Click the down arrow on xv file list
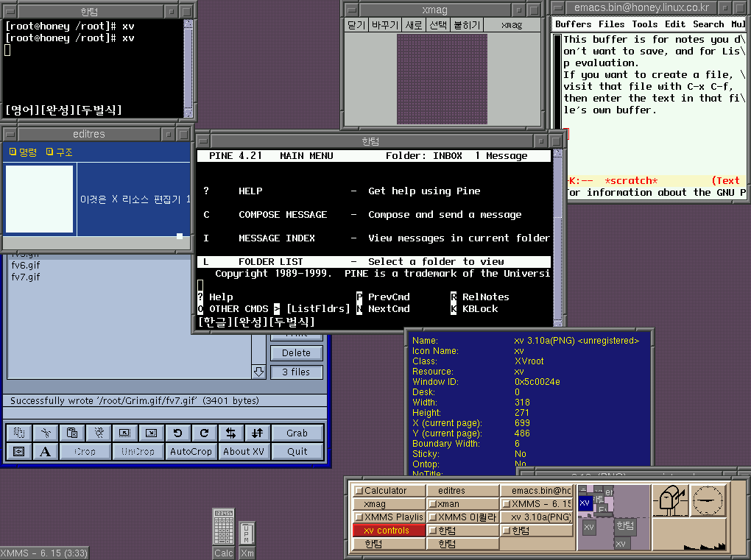The width and height of the screenshot is (751, 560). point(258,372)
